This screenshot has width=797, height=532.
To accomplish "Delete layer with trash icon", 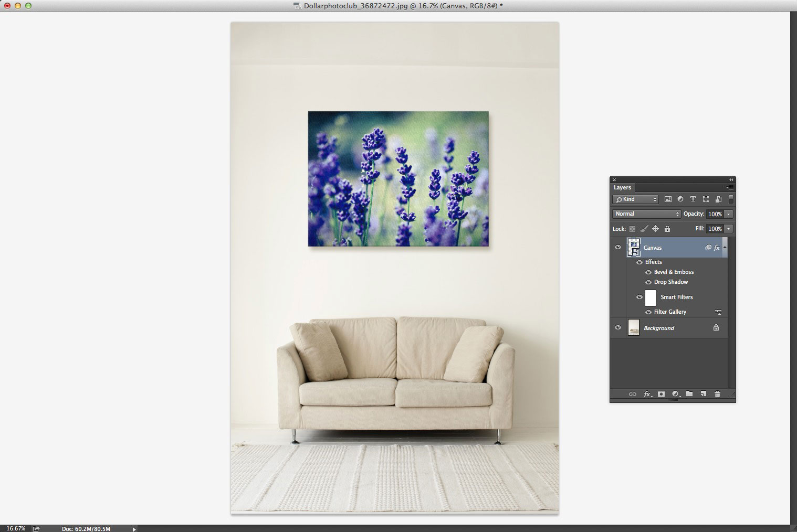I will [718, 394].
